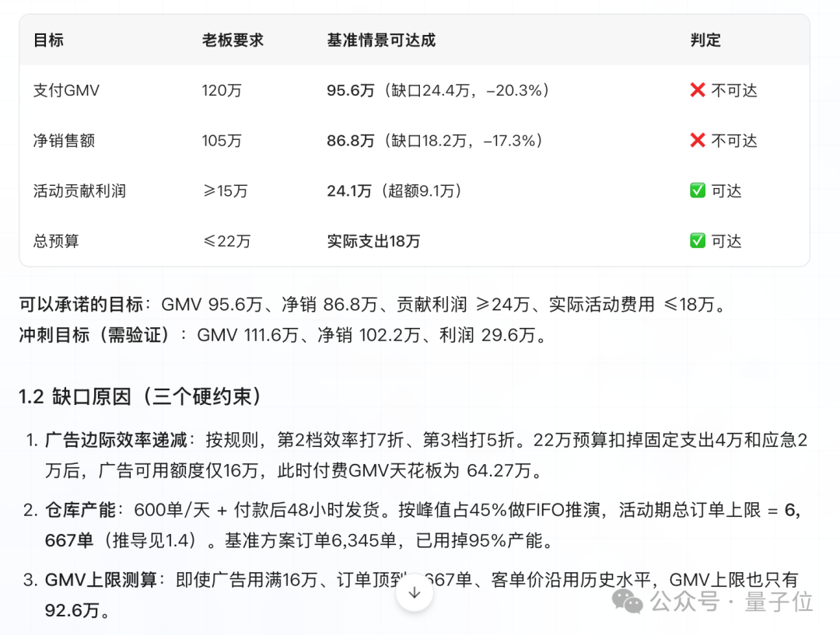Select the 老板要求 column header
This screenshot has width=840, height=635.
tap(233, 40)
